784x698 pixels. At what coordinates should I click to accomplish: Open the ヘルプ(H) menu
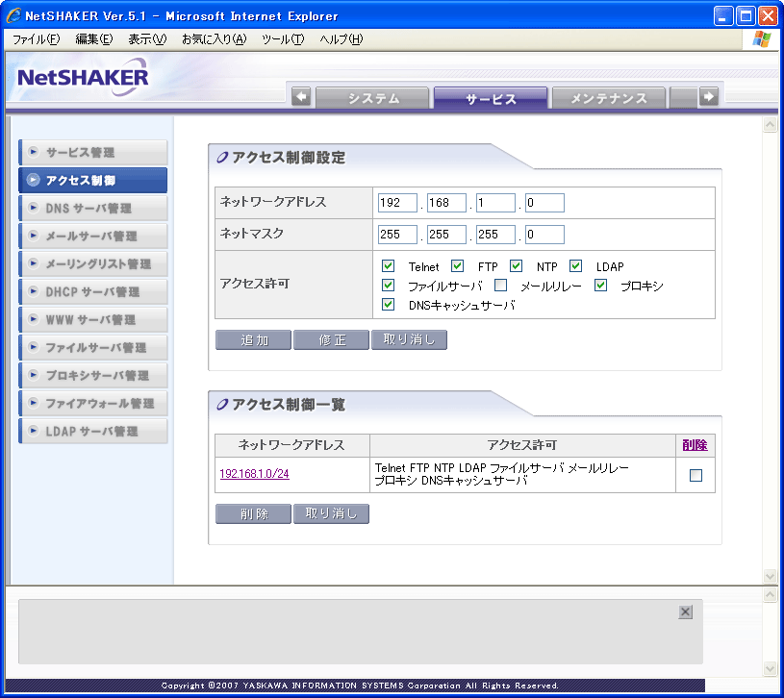click(341, 39)
